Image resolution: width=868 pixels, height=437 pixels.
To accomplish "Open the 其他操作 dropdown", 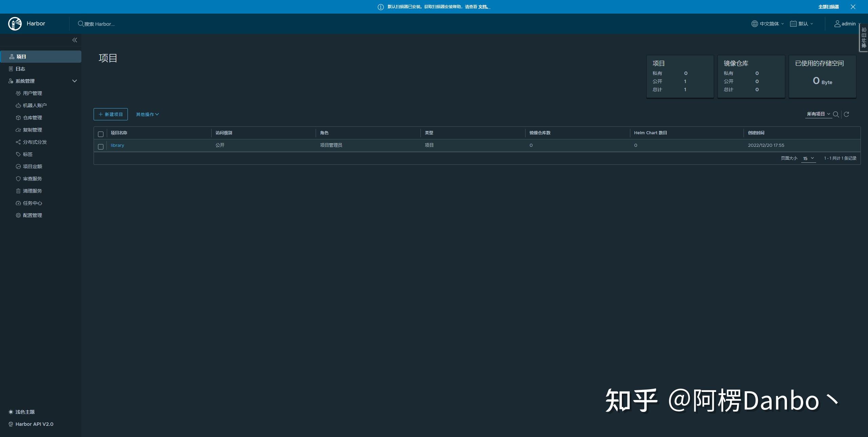I will pos(147,114).
